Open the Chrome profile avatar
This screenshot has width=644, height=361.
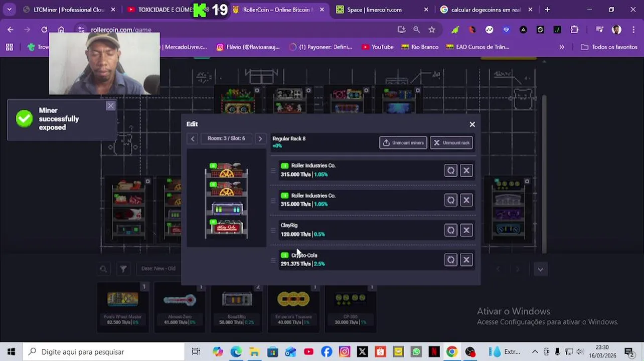(616, 30)
